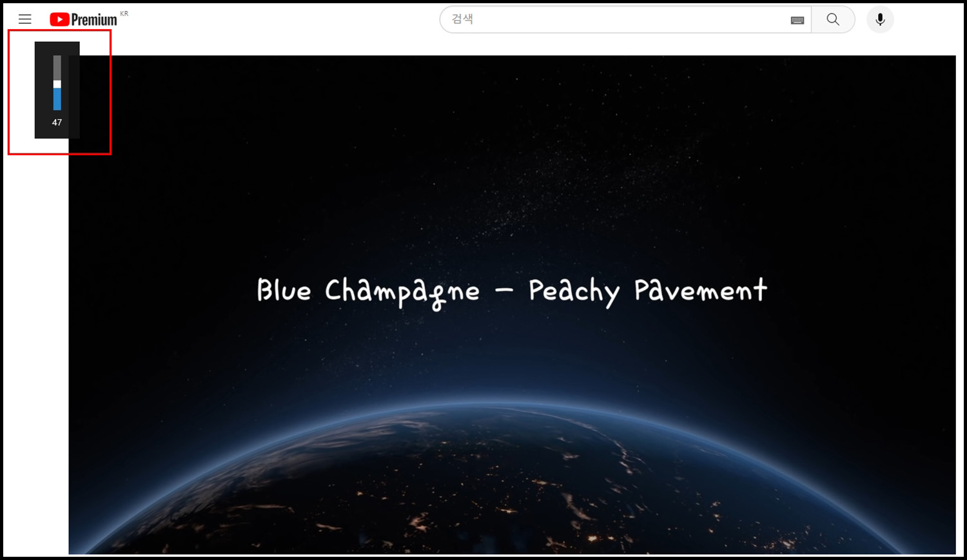Click the volume slider handle
The image size is (967, 560).
click(57, 84)
